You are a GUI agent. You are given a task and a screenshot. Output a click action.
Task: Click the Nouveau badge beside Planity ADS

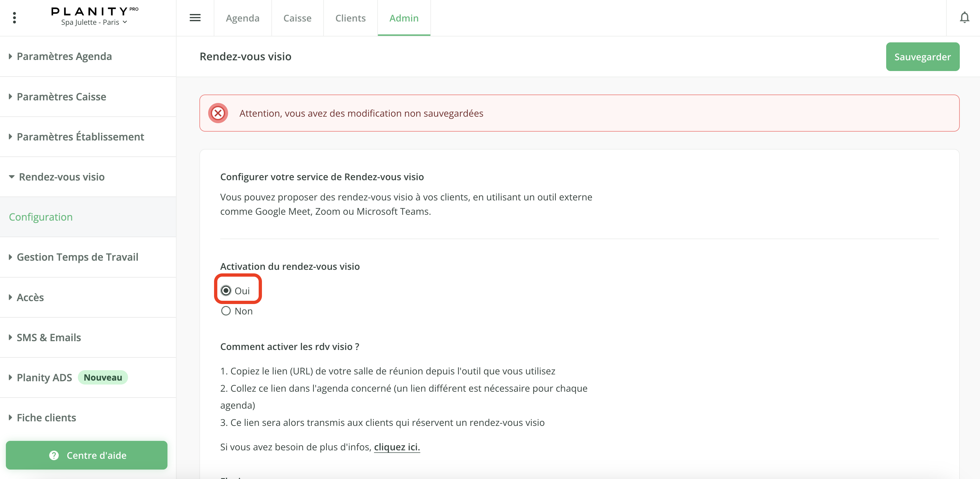coord(103,377)
